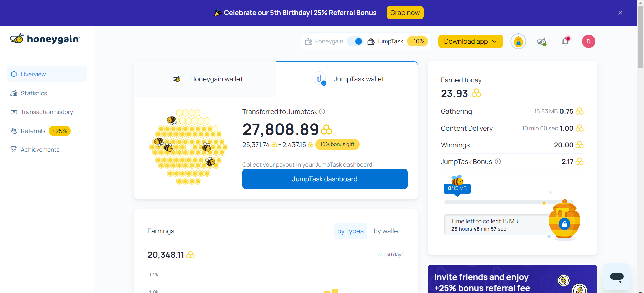
Task: Click the bee status icon with green dot
Action: [542, 42]
